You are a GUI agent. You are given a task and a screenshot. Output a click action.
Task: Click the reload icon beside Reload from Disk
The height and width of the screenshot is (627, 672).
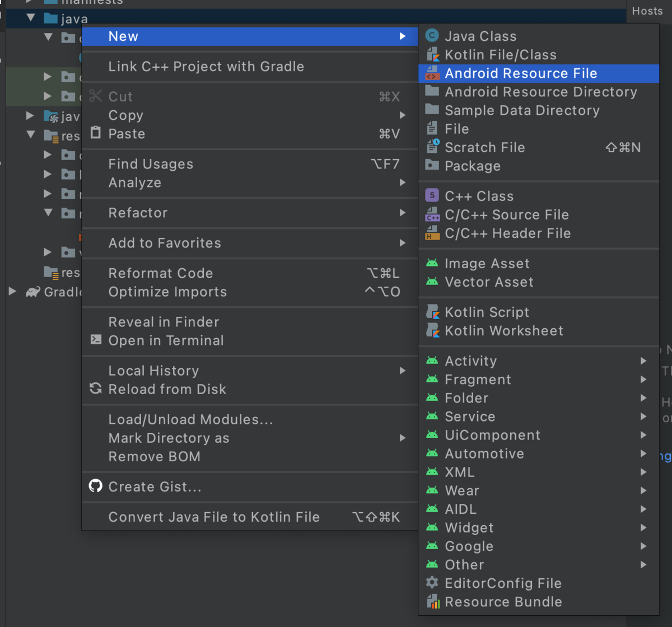point(96,389)
